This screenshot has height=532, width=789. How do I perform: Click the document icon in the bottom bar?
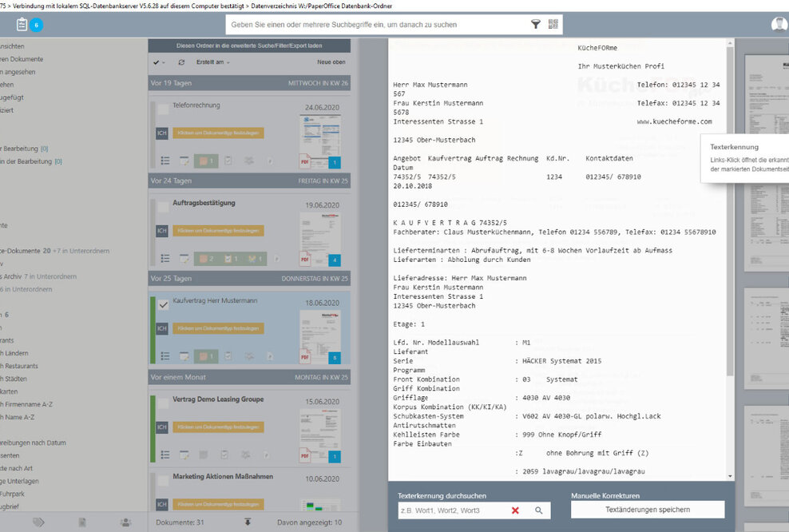point(81,520)
